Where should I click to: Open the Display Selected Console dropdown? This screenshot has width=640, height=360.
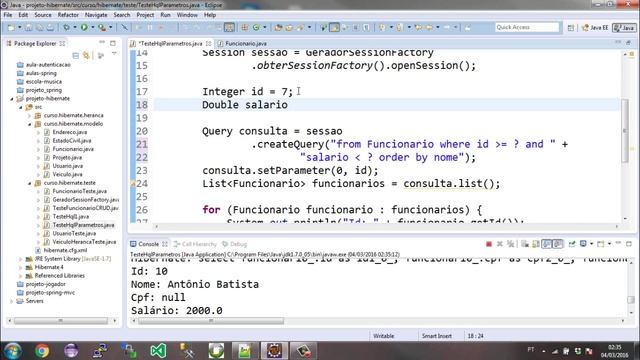591,244
